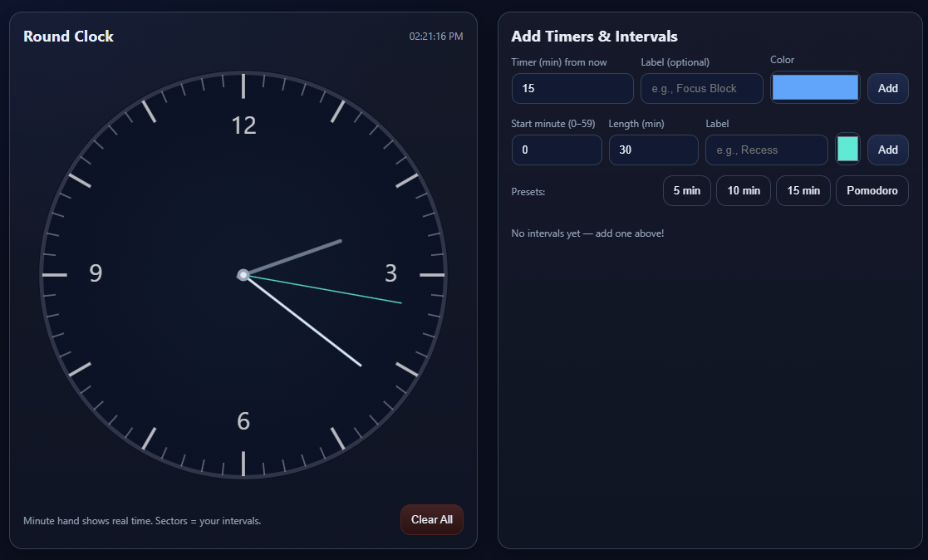928x560 pixels.
Task: Open the blue timer color picker
Action: pos(814,87)
